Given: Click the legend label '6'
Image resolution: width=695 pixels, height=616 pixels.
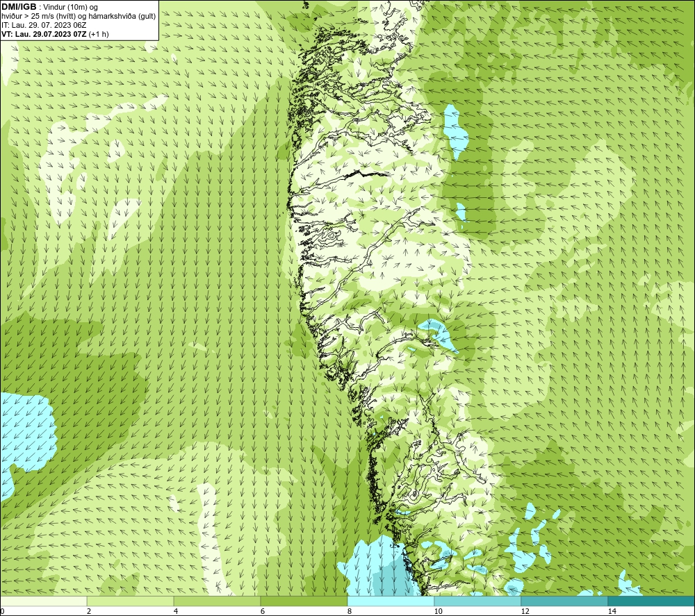Looking at the screenshot, I should point(263,611).
